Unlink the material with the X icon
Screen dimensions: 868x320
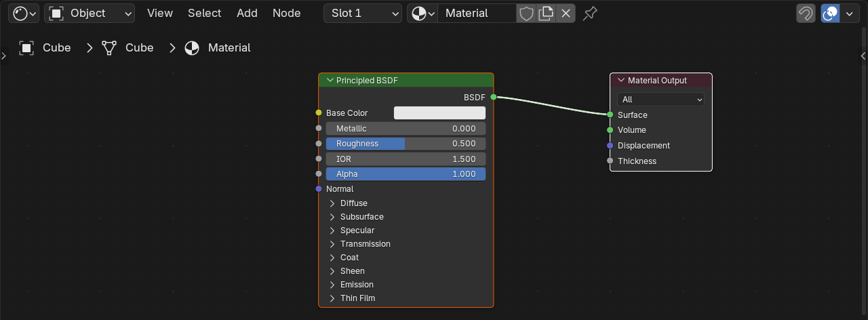(x=566, y=13)
